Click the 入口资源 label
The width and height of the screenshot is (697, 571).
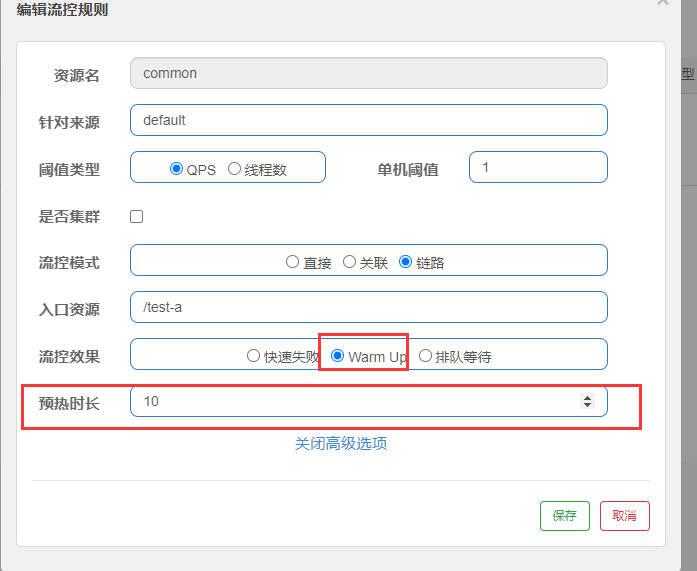[69, 309]
